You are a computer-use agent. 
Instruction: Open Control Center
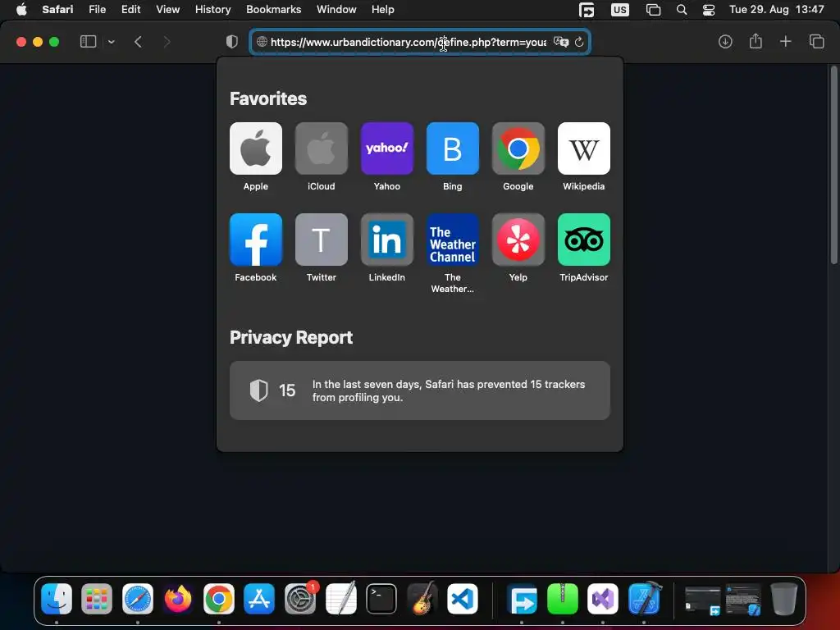coord(708,10)
